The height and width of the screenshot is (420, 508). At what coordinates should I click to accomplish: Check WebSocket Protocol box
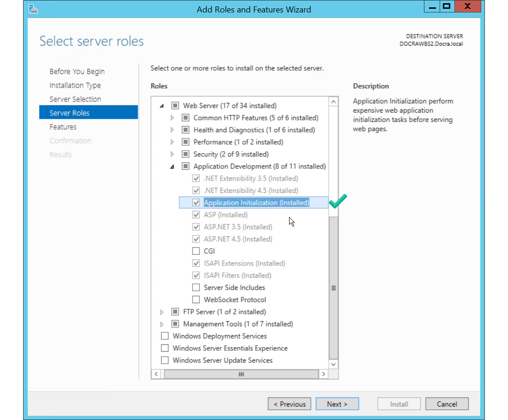coord(196,300)
